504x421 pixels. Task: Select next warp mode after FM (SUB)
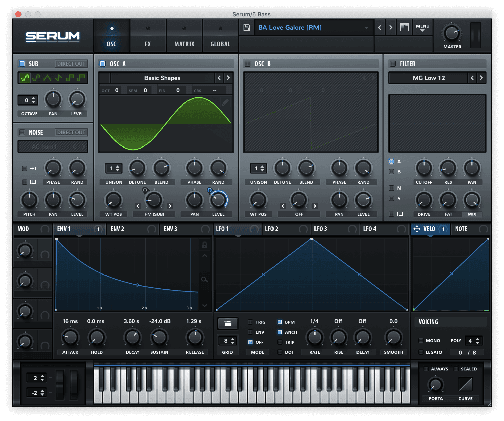(x=170, y=206)
